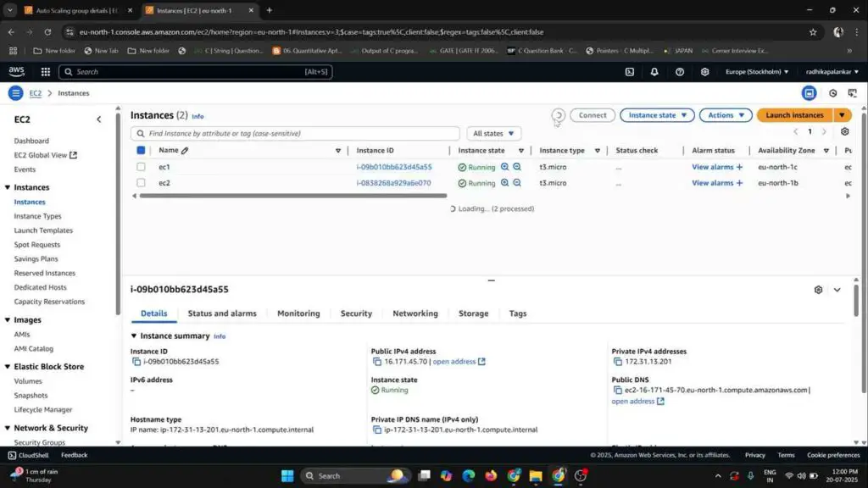868x488 pixels.
Task: Open details panel settings gear
Action: 818,290
